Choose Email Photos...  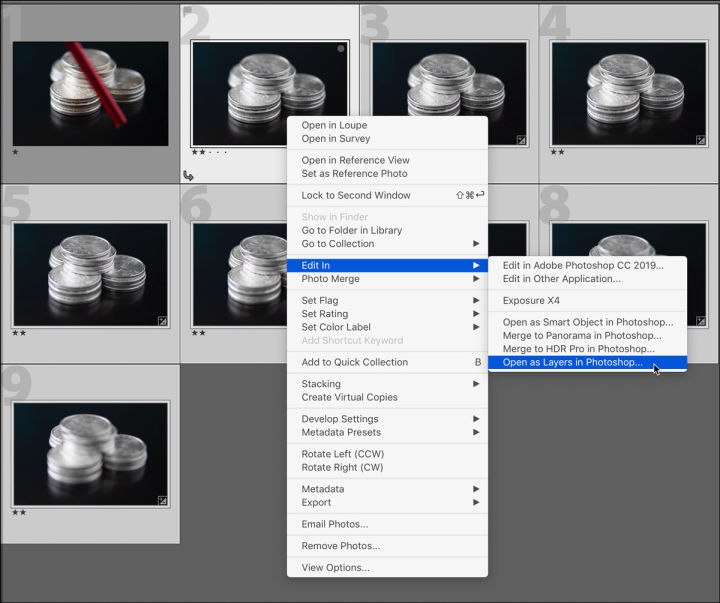click(387, 524)
